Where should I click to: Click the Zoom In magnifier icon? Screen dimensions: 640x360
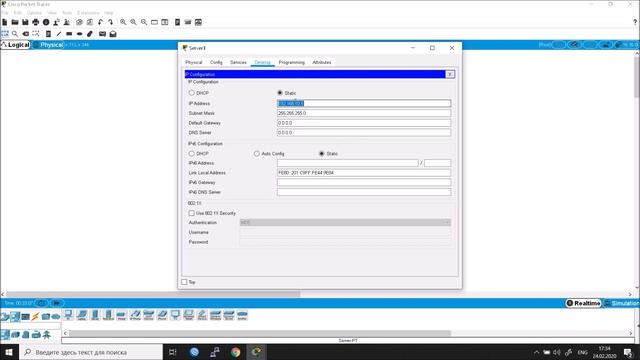point(123,22)
